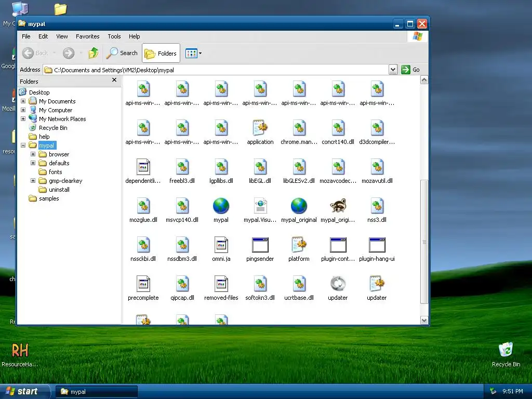Screen dimensions: 532x399
Task: Select lgpllibs.dll file icon
Action: pyautogui.click(x=221, y=167)
